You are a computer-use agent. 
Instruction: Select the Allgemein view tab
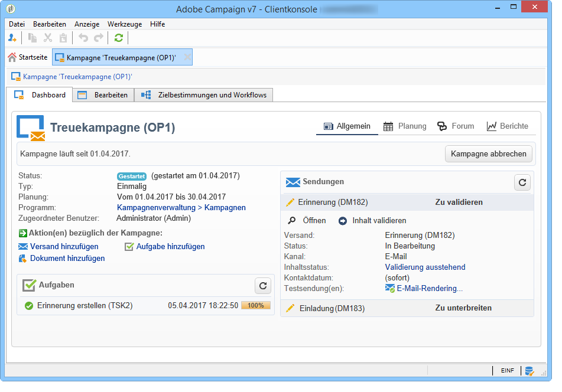point(347,126)
